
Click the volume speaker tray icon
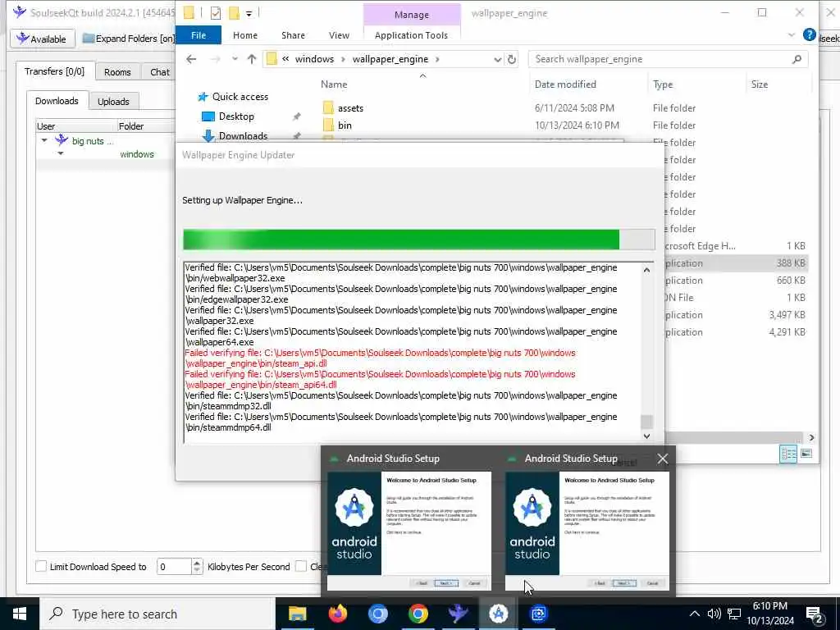point(714,614)
